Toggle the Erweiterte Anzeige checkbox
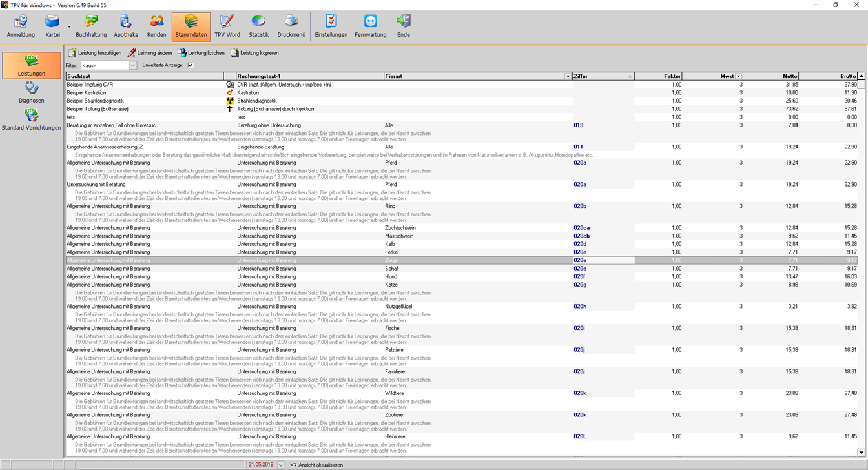Image resolution: width=868 pixels, height=470 pixels. (190, 65)
